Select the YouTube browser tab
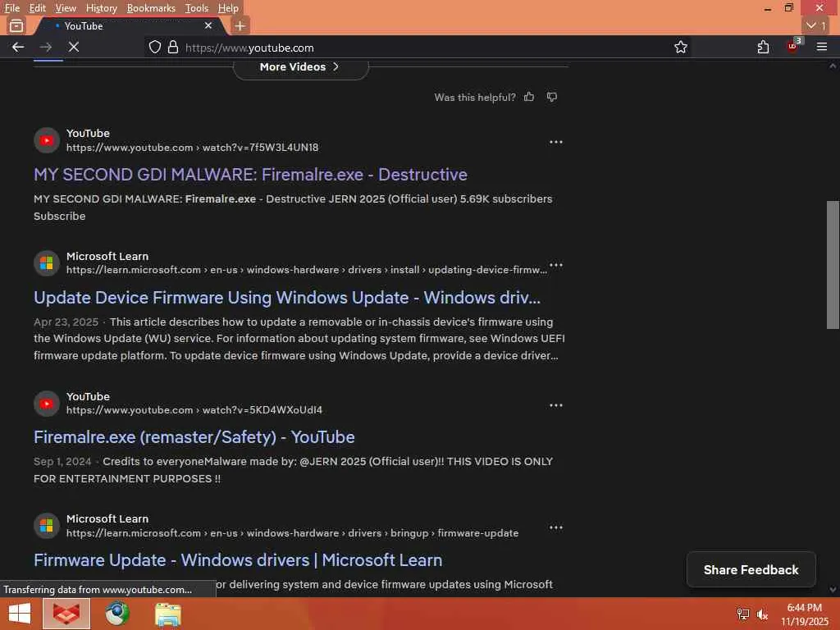This screenshot has width=840, height=630. [131, 25]
